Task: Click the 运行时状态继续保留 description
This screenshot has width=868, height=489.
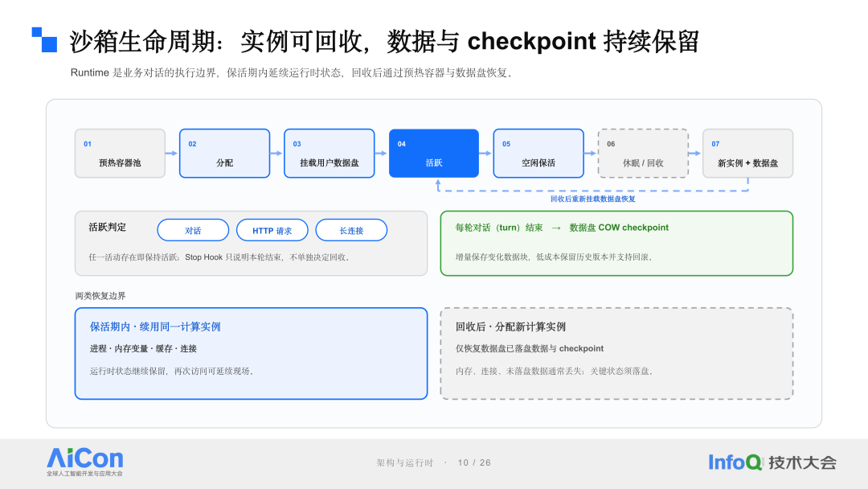Action: click(172, 371)
